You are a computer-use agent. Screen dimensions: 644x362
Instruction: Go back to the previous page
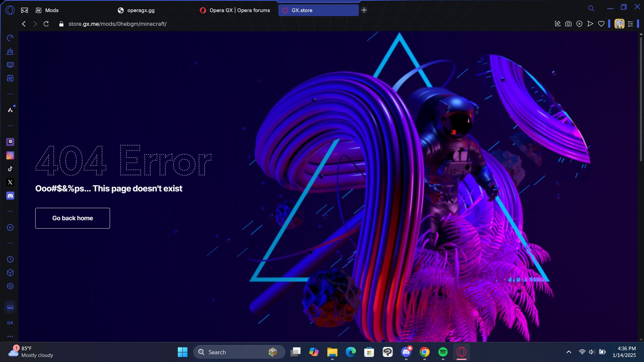[23, 24]
